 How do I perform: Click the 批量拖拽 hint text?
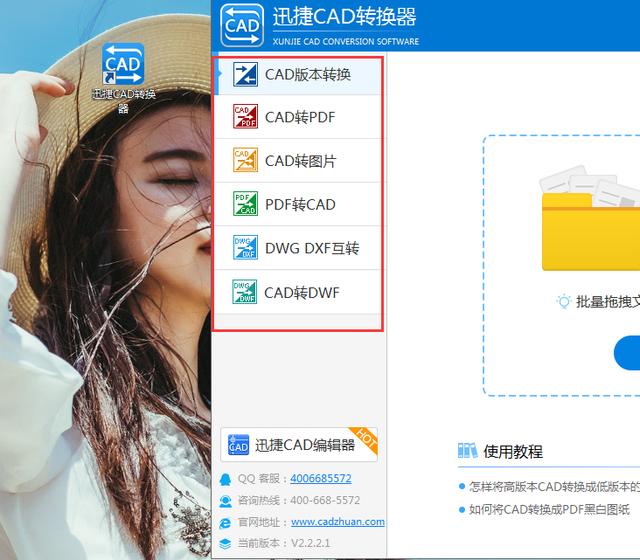(608, 302)
